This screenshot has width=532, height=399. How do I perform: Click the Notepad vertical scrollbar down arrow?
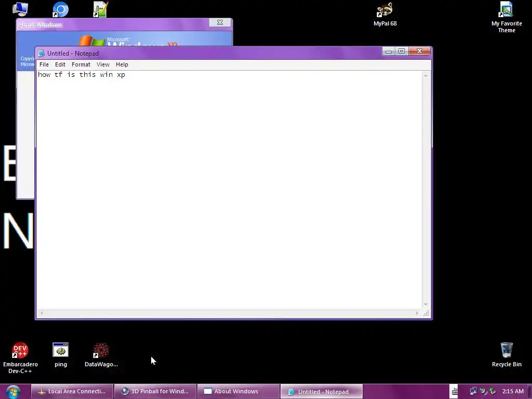(x=425, y=304)
